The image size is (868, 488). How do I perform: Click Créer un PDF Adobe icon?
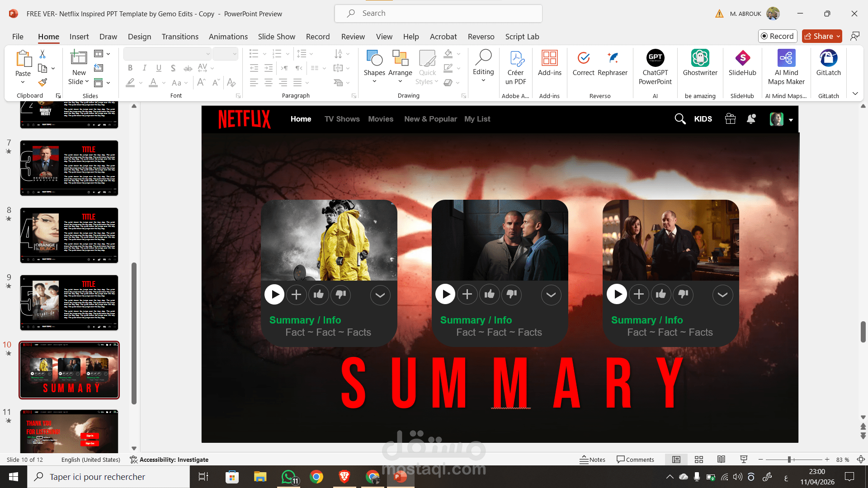click(516, 67)
